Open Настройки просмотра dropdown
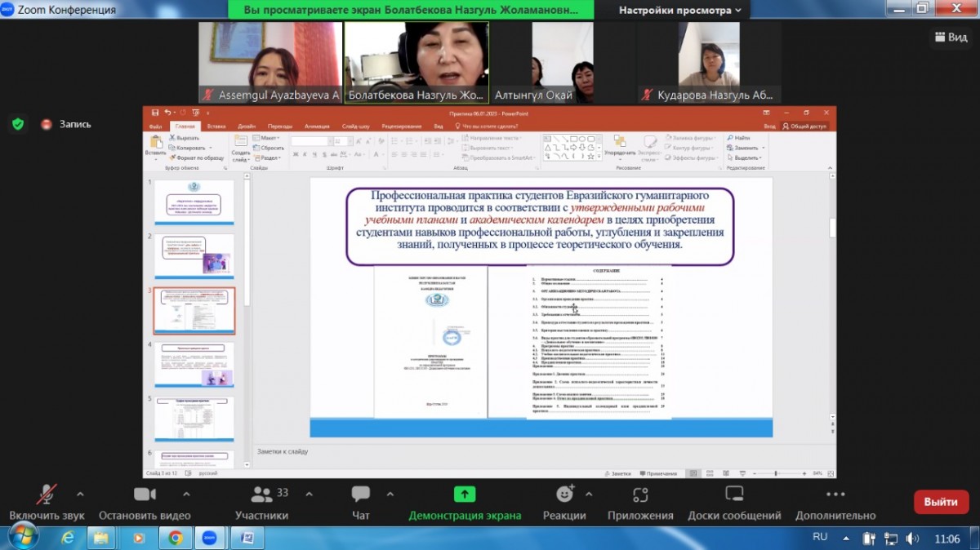Screen dimensions: 980x550 [x=679, y=11]
